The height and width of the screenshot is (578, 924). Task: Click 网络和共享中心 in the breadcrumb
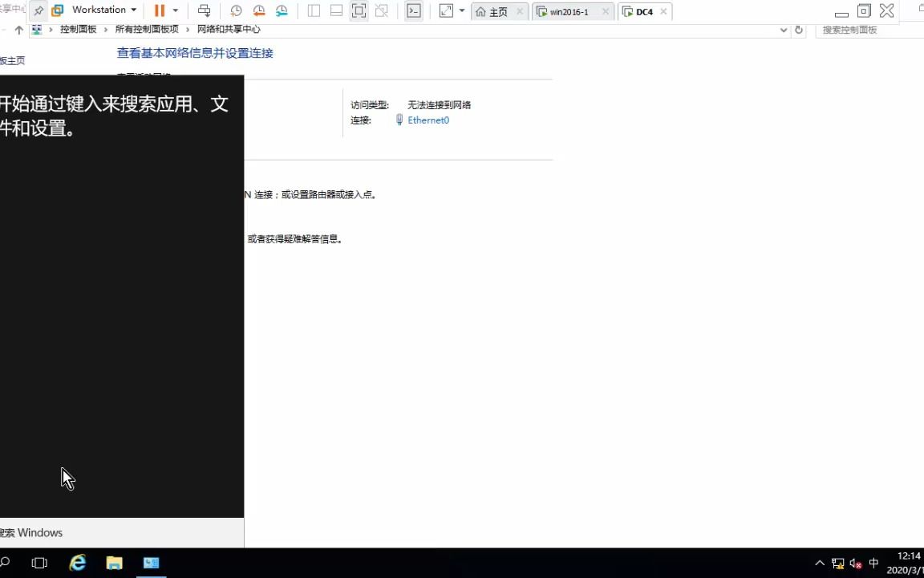coord(229,29)
